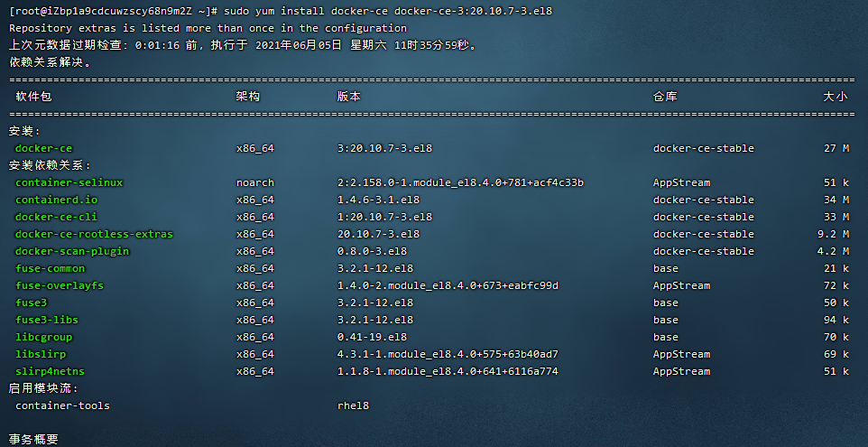
Task: Select version 1.4.6-3.1.el8 text
Action: click(379, 200)
